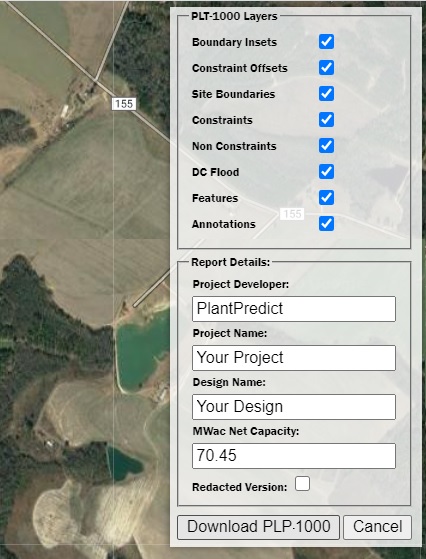Disable the Site Boundaries layer
The width and height of the screenshot is (426, 559).
click(326, 94)
